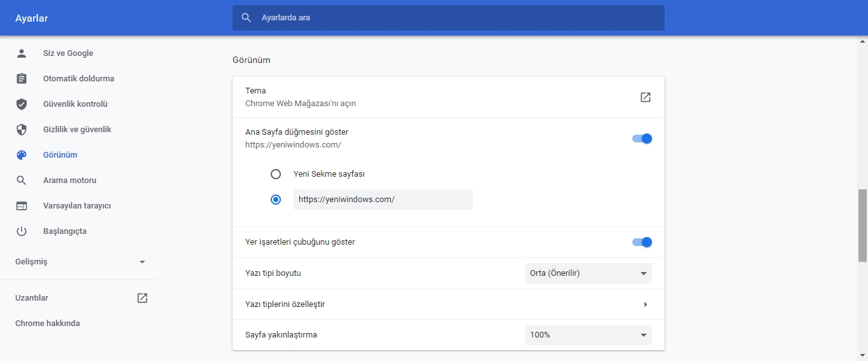Image resolution: width=868 pixels, height=361 pixels.
Task: Expand the Gelişmiş section arrow
Action: coord(142,262)
